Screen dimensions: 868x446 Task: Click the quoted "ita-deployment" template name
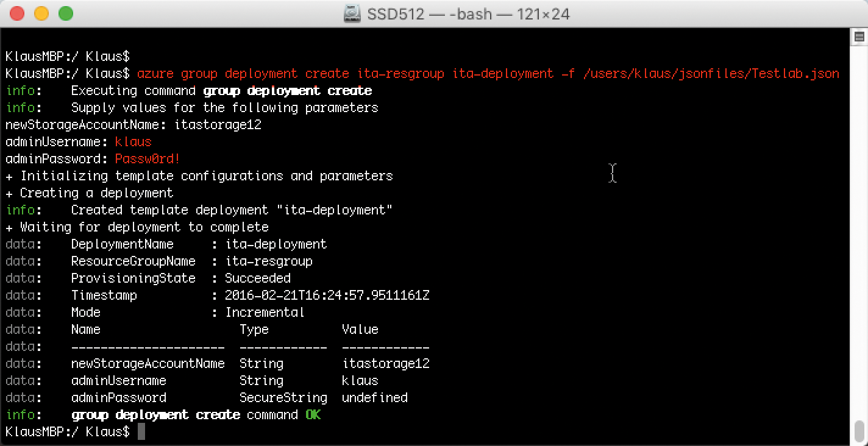click(334, 210)
